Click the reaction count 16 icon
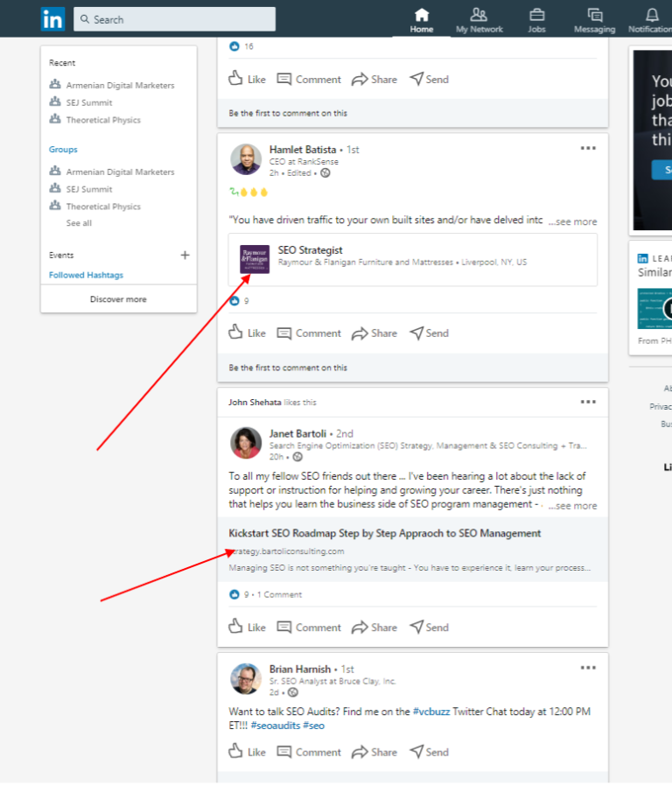This screenshot has height=807, width=672. (x=234, y=46)
